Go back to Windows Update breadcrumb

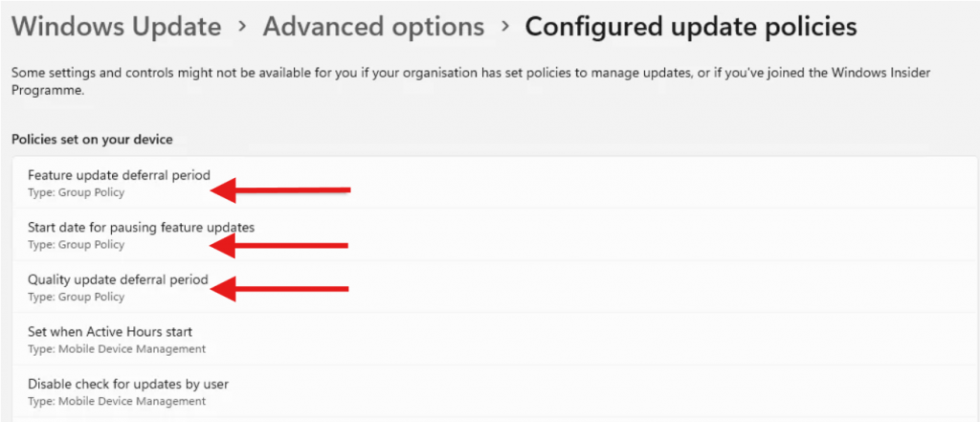pos(116,27)
